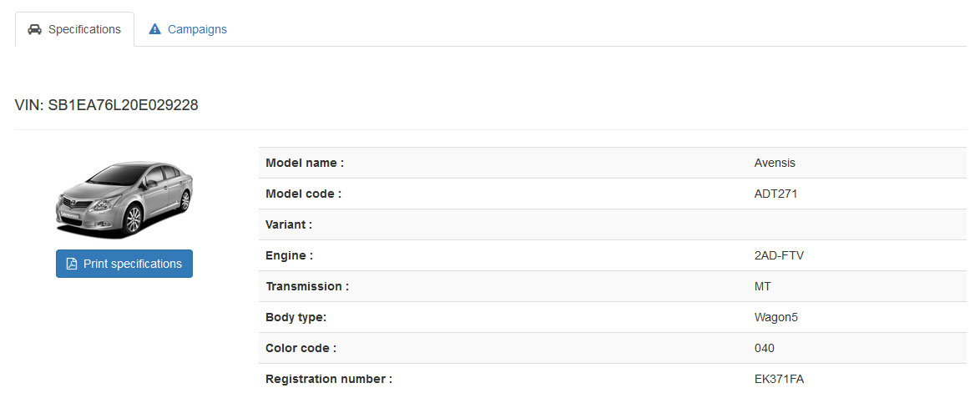Select the Avensis model name value

775,163
